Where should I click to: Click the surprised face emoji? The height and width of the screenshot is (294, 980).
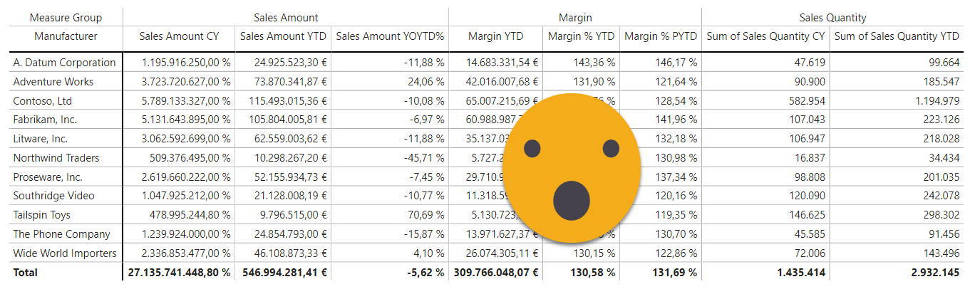[573, 168]
